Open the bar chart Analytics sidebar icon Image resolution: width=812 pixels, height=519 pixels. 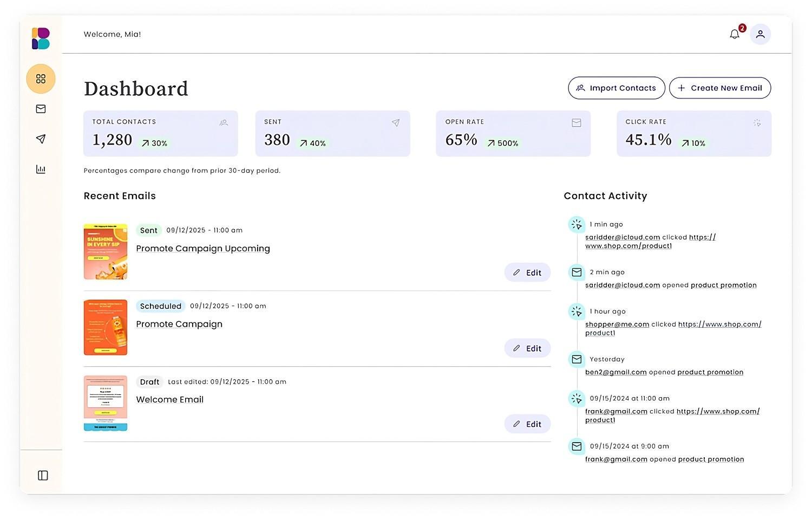[41, 170]
